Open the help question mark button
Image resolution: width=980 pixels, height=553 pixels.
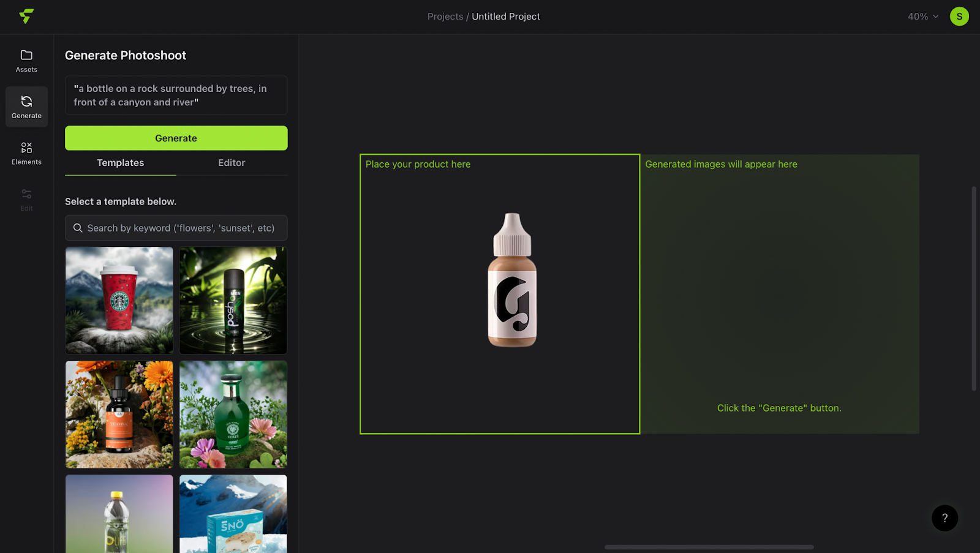[944, 518]
